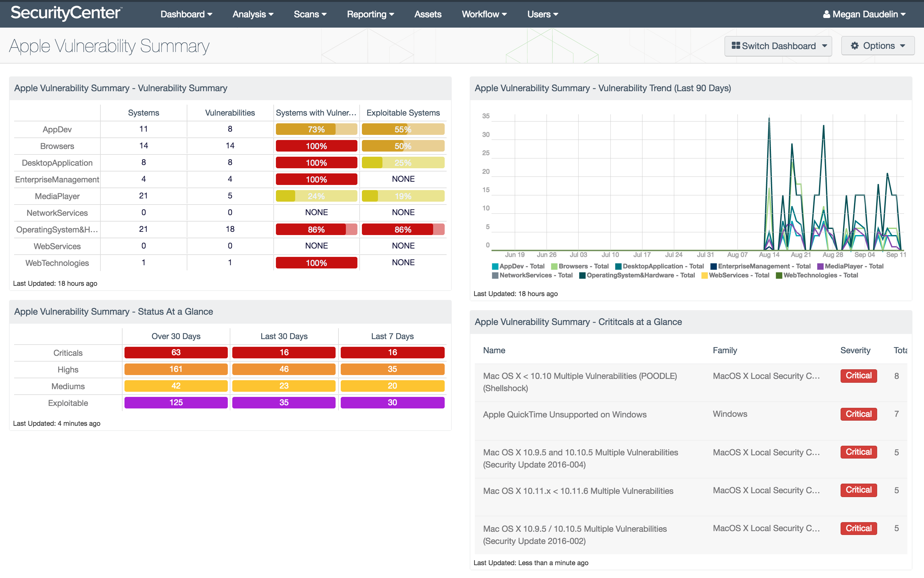The image size is (924, 578).
Task: Select the POODLE Shellshock vulnerability row
Action: click(x=691, y=382)
